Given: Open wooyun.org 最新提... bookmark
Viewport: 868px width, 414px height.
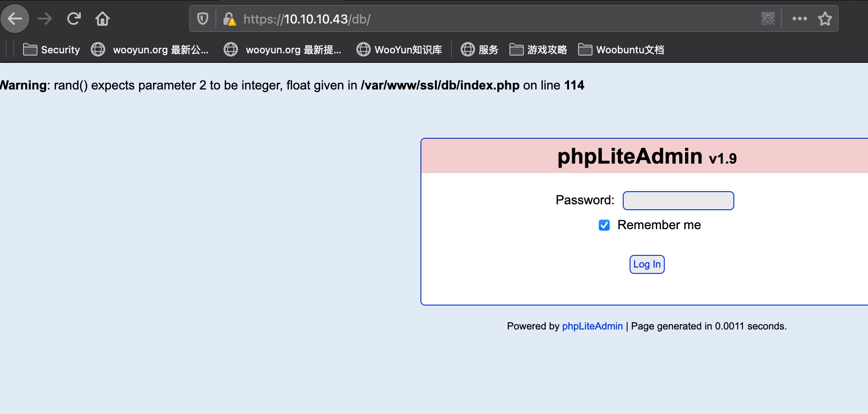Looking at the screenshot, I should pos(282,50).
